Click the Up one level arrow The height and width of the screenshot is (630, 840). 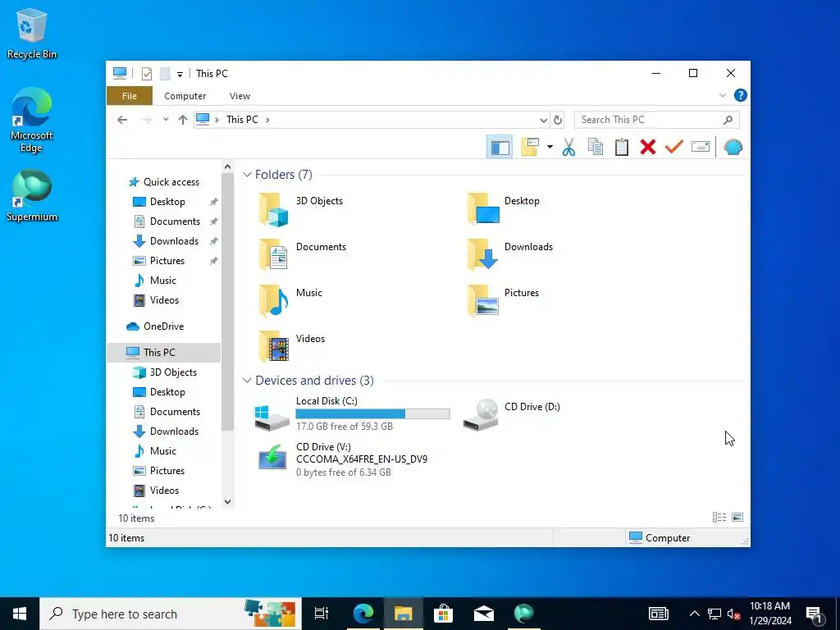[x=183, y=120]
